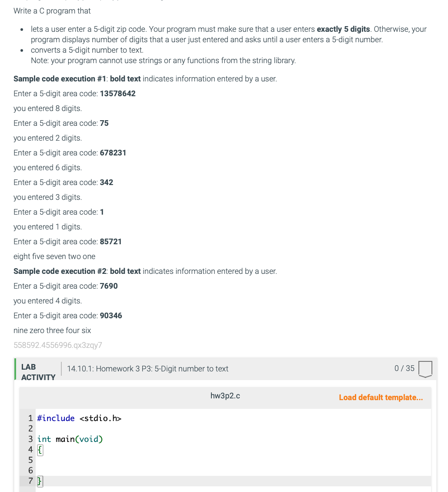Screen dimensions: 448x492
Task: Click the closing brace on line 7
Action: (39, 481)
